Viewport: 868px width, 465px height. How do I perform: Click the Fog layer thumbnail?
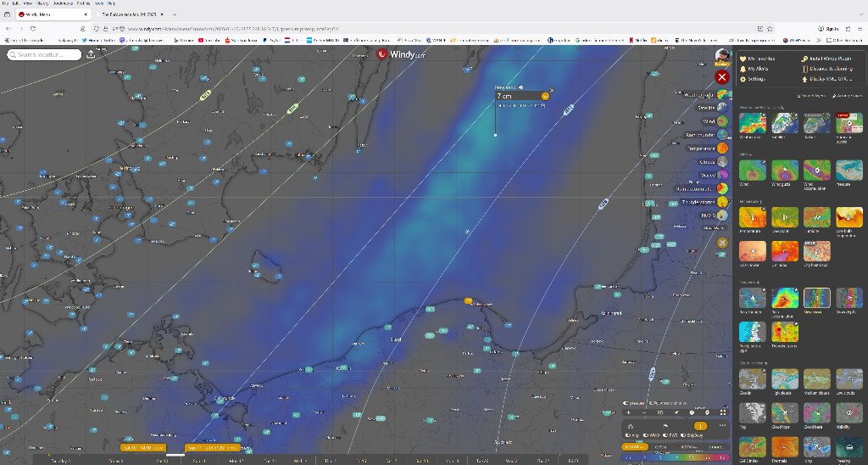pos(752,412)
